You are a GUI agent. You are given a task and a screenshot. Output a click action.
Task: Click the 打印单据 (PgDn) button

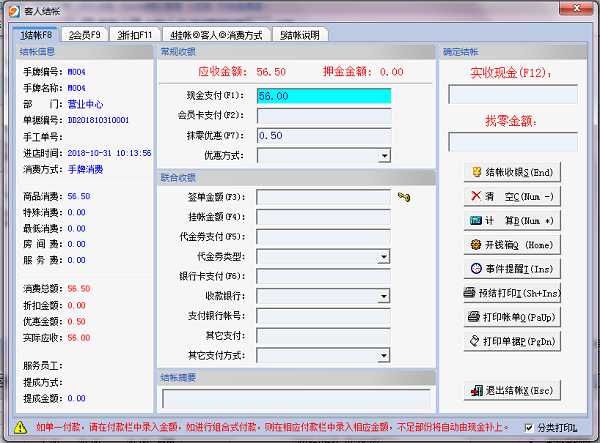(x=512, y=341)
